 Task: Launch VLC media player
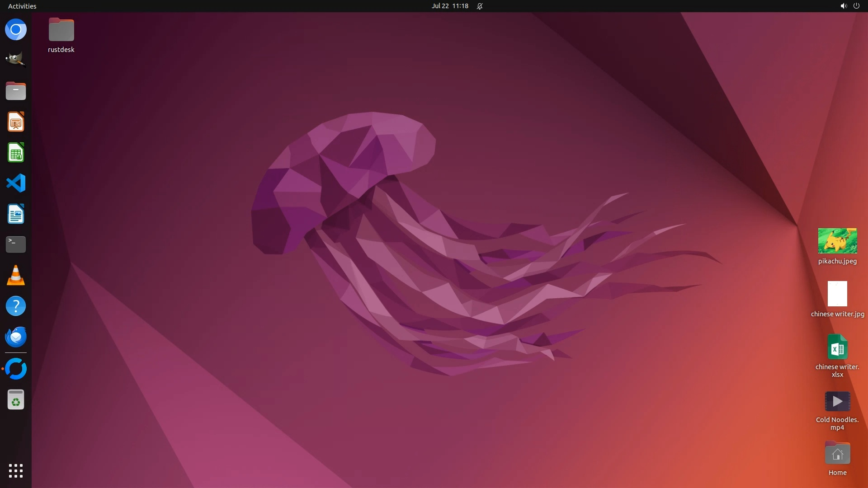click(x=16, y=275)
